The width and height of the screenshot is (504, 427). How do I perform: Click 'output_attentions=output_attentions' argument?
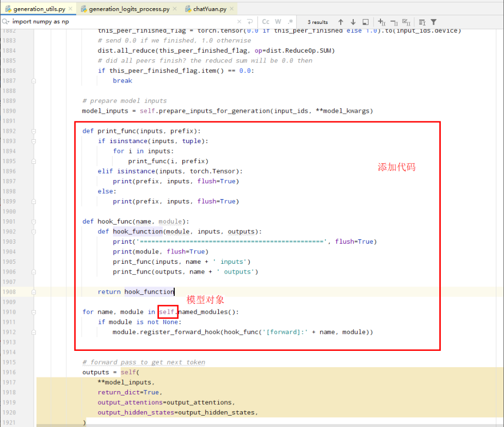pyautogui.click(x=164, y=403)
